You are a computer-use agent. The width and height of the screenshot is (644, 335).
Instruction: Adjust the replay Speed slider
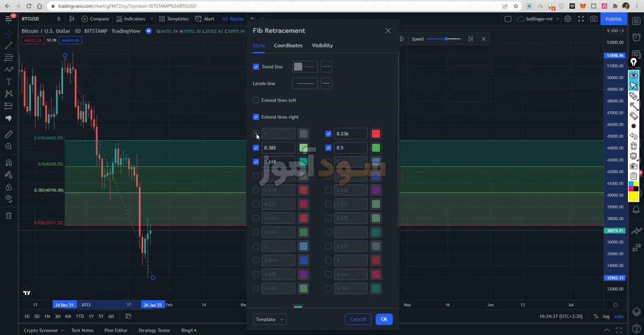[x=444, y=39]
